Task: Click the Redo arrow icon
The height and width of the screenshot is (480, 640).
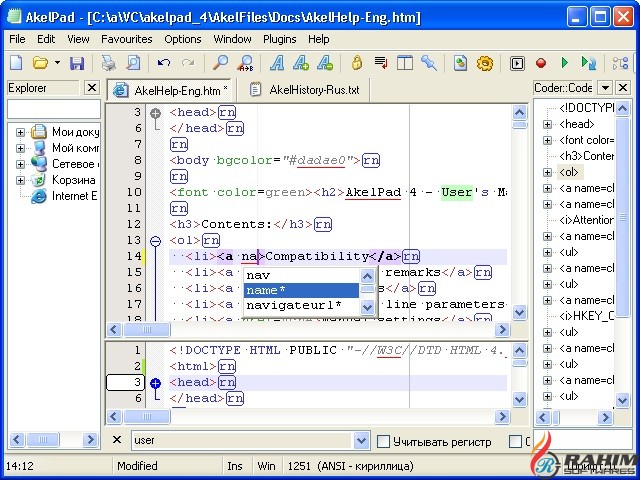Action: (188, 63)
